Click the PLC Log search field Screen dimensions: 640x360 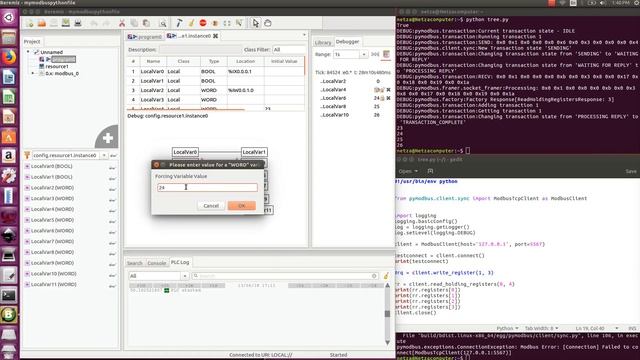point(284,276)
